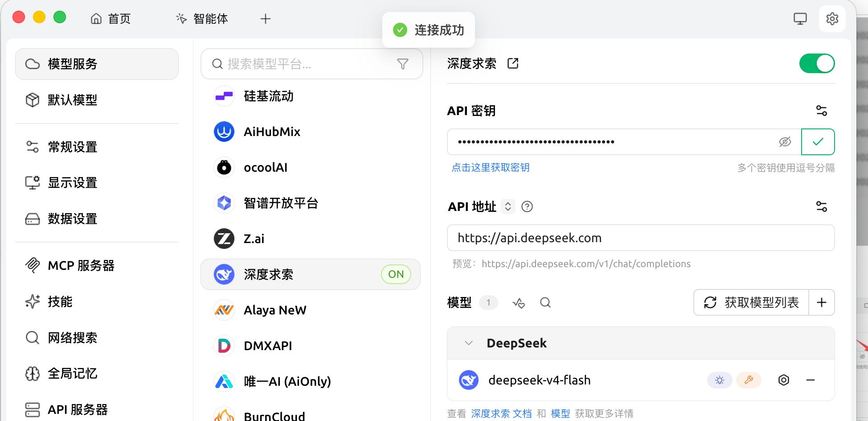This screenshot has width=868, height=421.
Task: Open 深度求索 official site external link icon
Action: click(x=513, y=63)
